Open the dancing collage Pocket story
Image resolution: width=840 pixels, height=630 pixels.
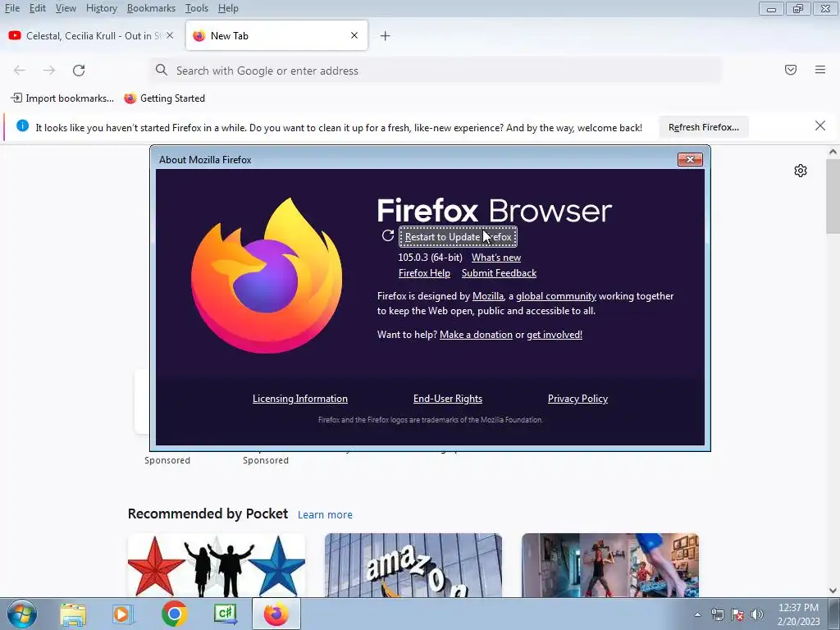point(610,565)
